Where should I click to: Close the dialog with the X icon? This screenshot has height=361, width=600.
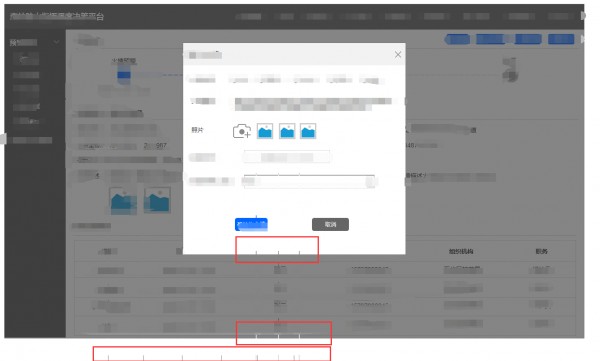tap(398, 55)
